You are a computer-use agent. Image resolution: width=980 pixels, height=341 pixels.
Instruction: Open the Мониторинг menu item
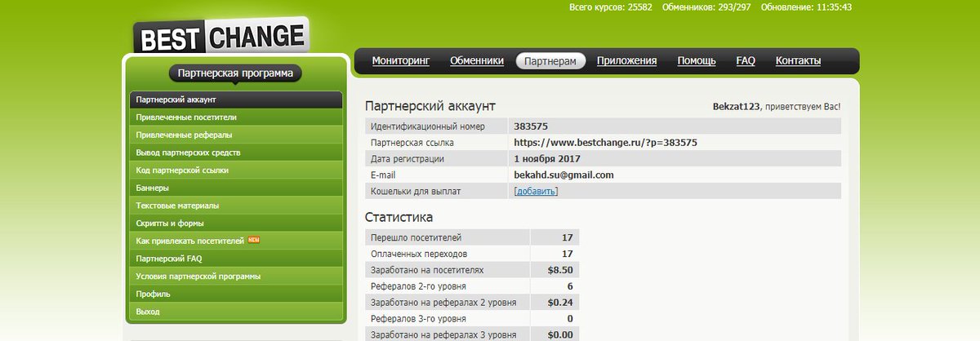pyautogui.click(x=401, y=60)
